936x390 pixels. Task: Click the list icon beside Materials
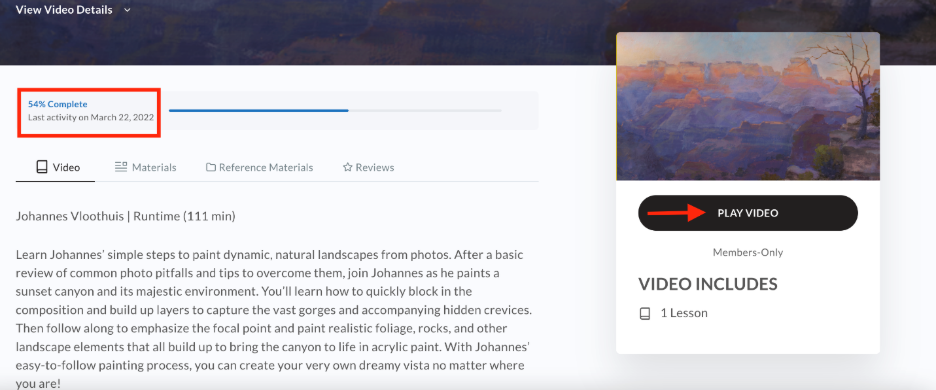point(121,167)
